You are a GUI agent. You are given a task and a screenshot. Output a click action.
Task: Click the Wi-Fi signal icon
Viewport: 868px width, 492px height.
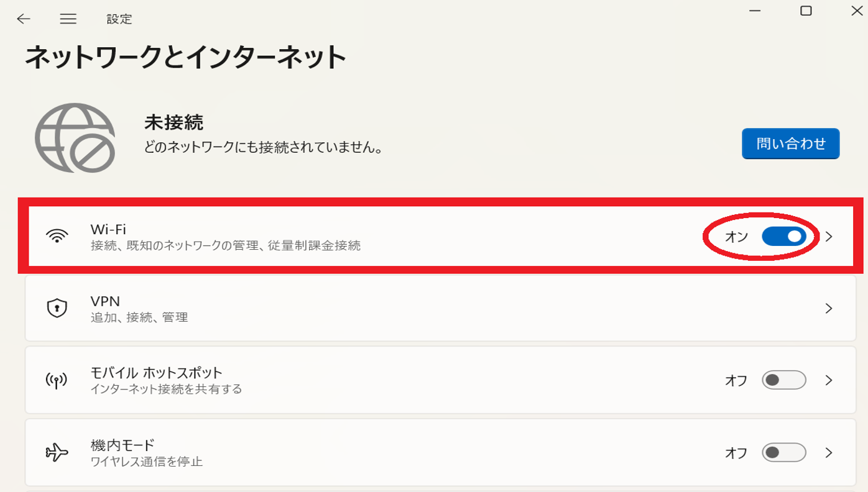point(57,237)
